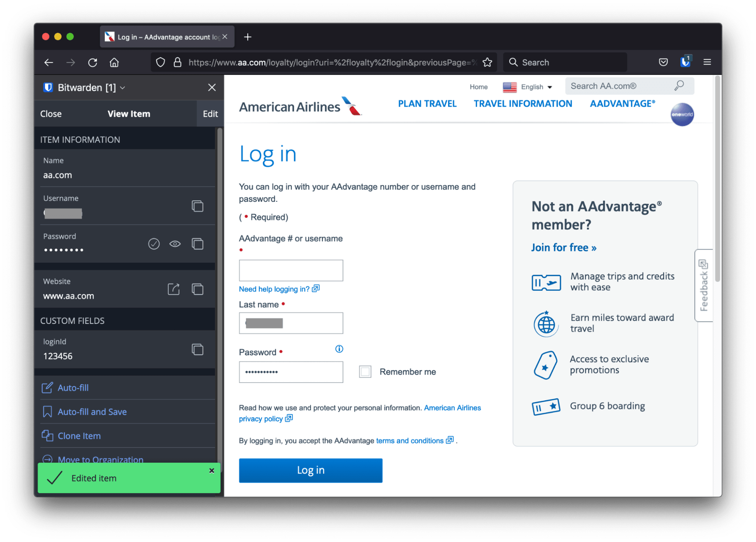Check if password has been exposed

click(154, 244)
